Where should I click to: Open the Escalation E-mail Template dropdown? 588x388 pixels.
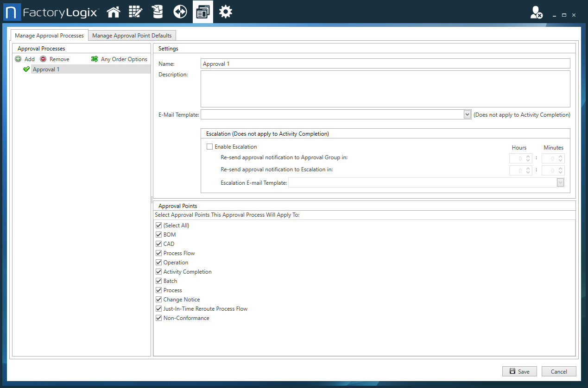(x=560, y=182)
